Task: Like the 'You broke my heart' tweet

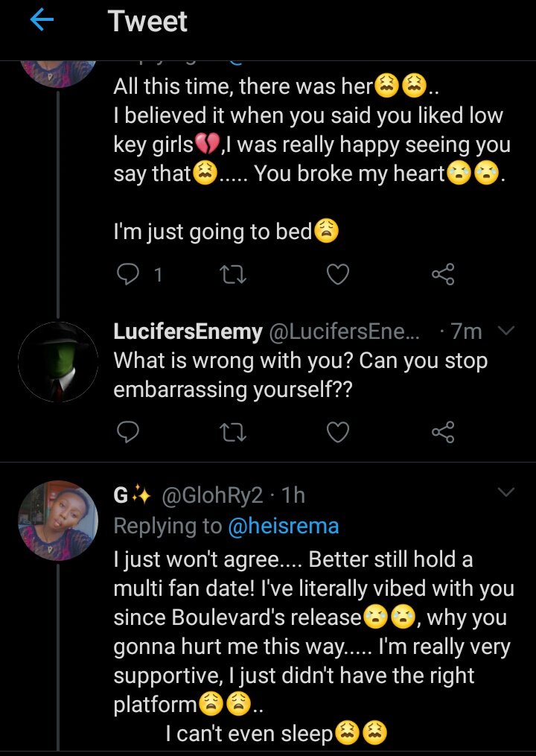Action: 338,276
